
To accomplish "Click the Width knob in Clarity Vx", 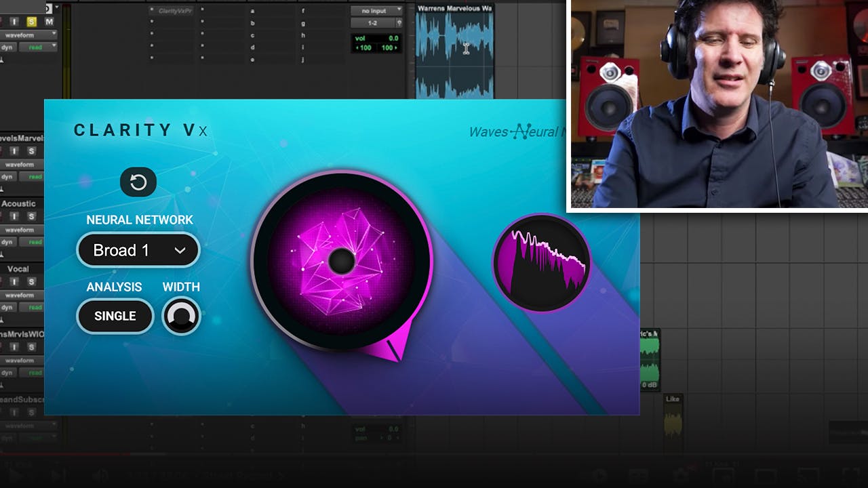I will pos(182,316).
